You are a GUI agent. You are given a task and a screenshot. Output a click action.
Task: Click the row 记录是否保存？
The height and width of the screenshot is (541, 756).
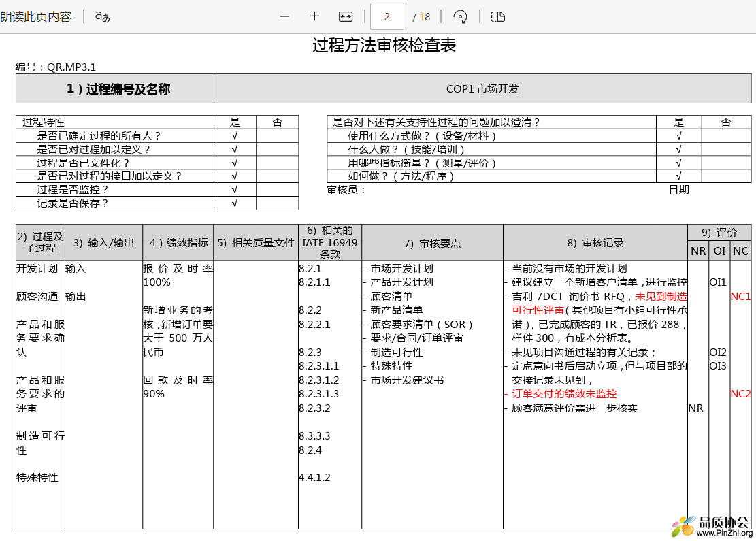157,203
